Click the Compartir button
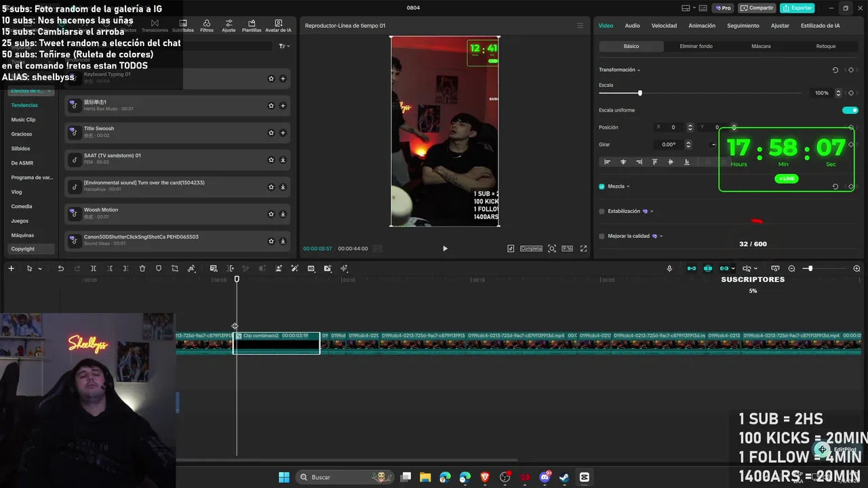 coord(757,8)
